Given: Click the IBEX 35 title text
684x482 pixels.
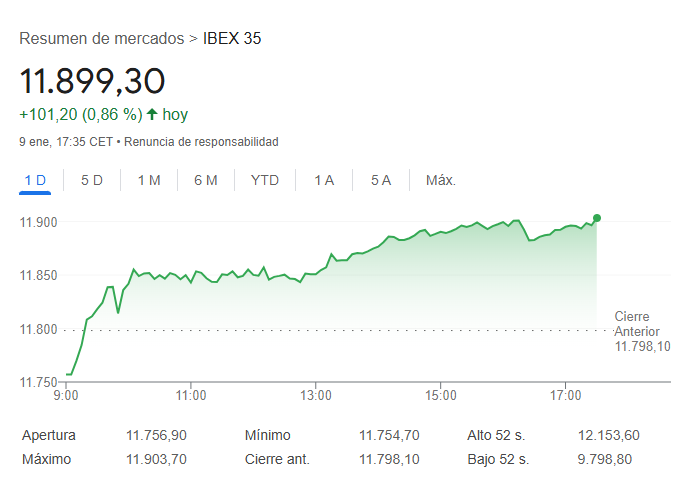Looking at the screenshot, I should (x=232, y=38).
